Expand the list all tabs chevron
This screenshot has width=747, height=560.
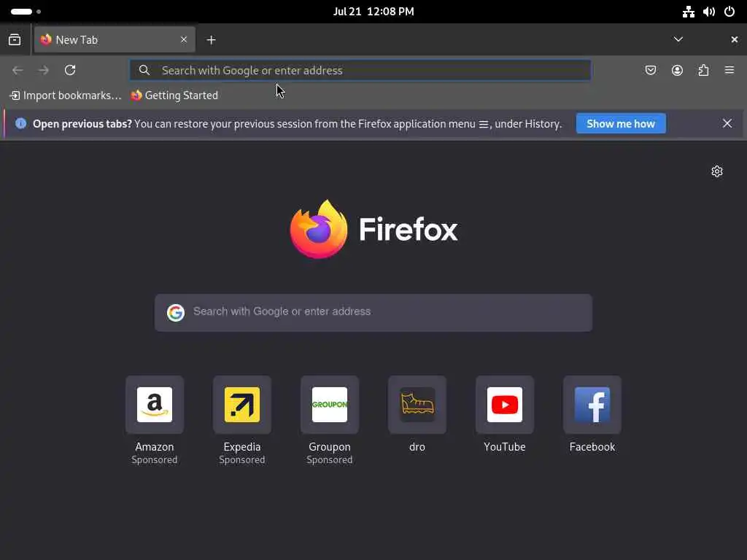[x=678, y=39]
